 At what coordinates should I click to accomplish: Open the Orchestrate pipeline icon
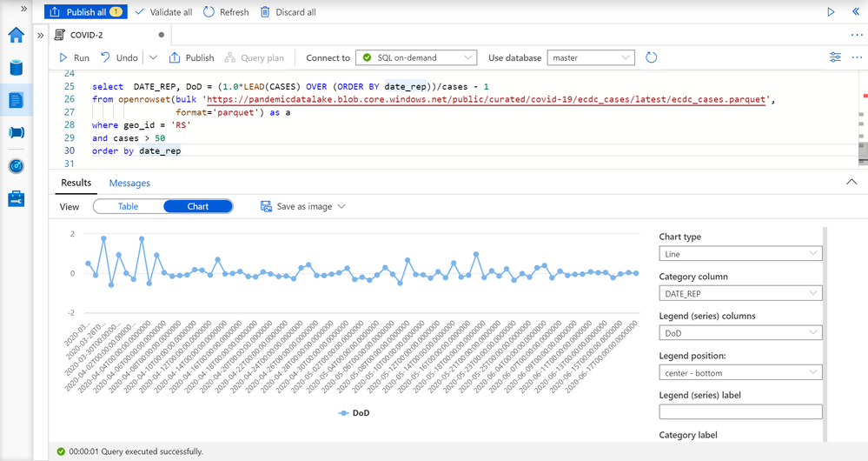point(16,132)
